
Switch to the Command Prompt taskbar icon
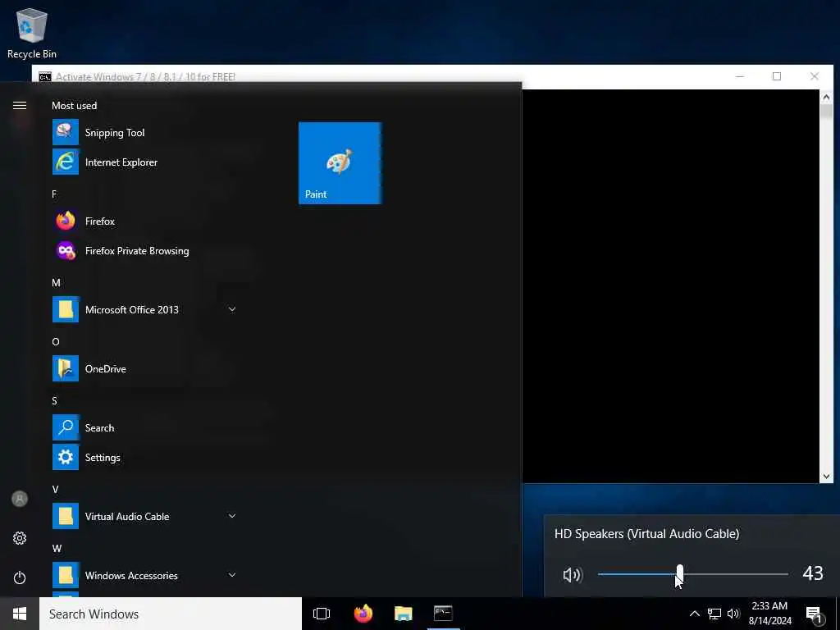[443, 614]
